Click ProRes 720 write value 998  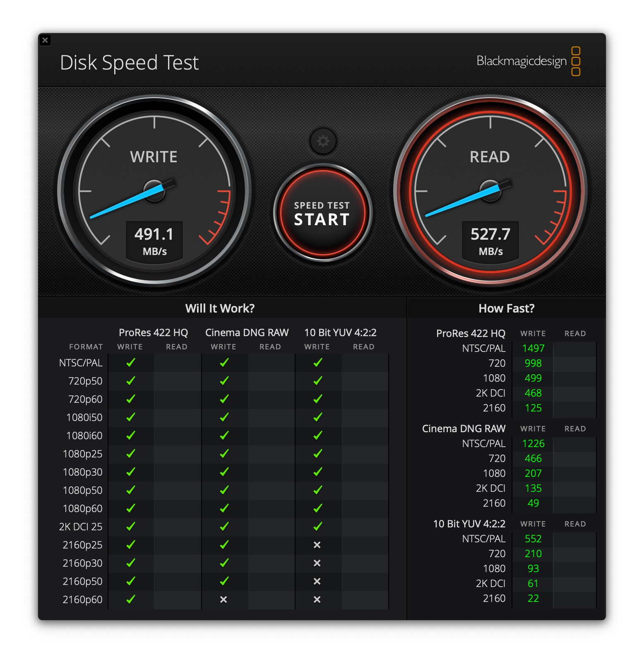533,363
